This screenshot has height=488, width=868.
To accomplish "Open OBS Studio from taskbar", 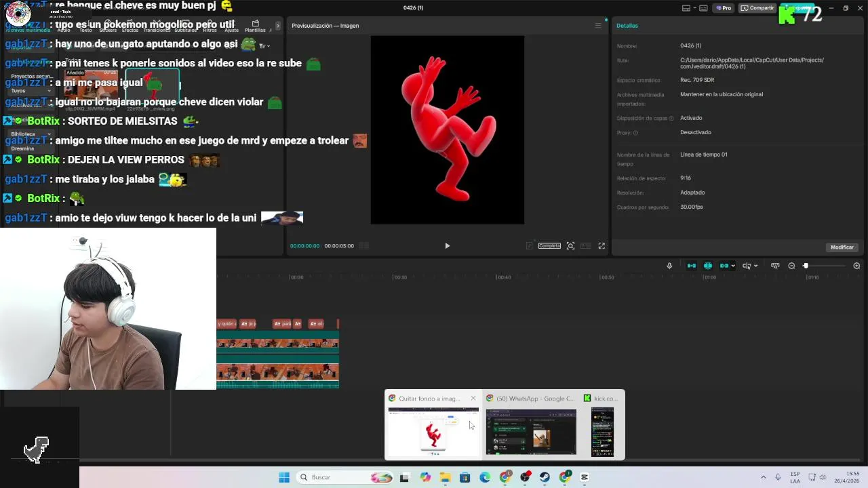I will [x=525, y=477].
